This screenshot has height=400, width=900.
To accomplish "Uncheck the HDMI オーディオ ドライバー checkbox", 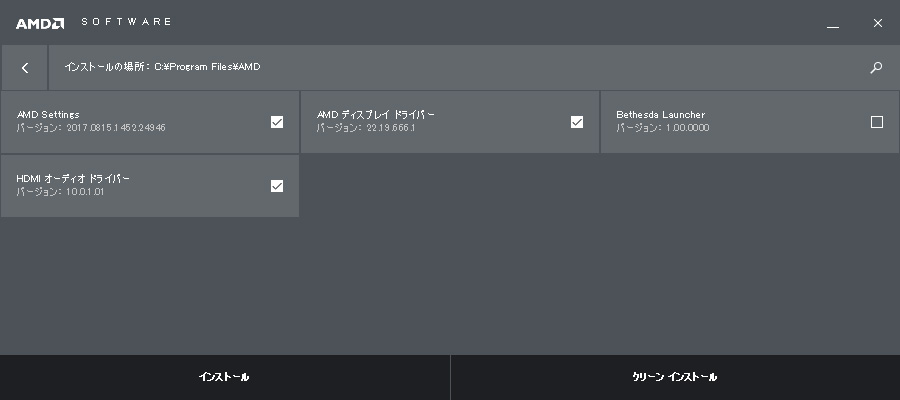I will 277,185.
